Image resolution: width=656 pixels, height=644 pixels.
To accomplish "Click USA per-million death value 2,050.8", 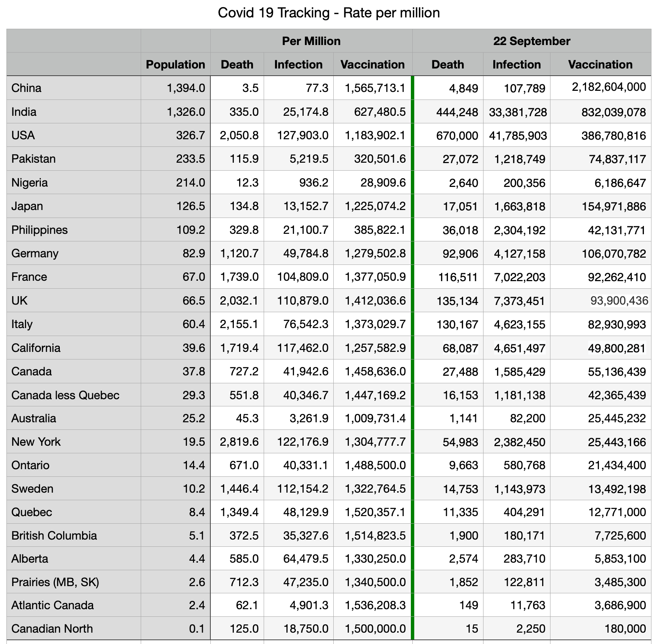I will click(239, 135).
